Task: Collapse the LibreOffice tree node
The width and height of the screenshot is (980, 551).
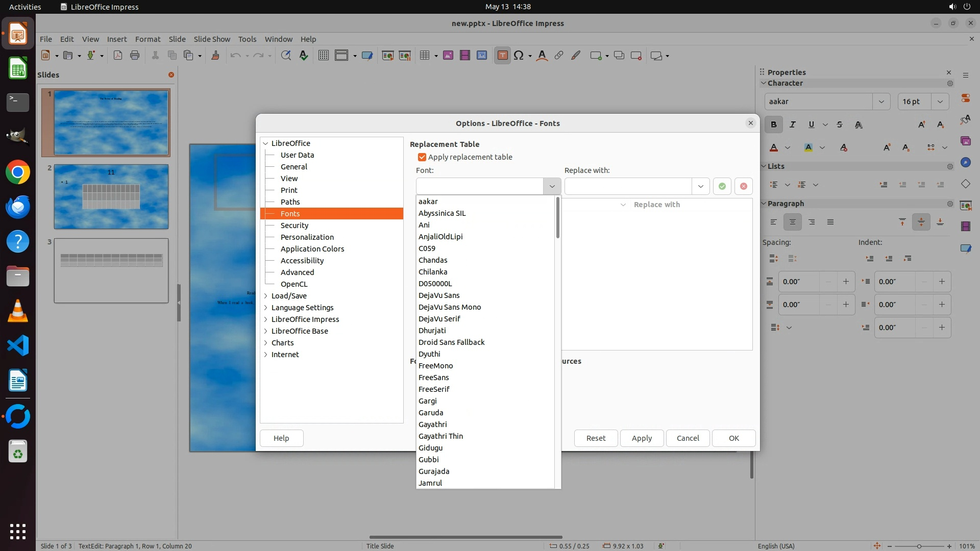Action: pos(265,143)
